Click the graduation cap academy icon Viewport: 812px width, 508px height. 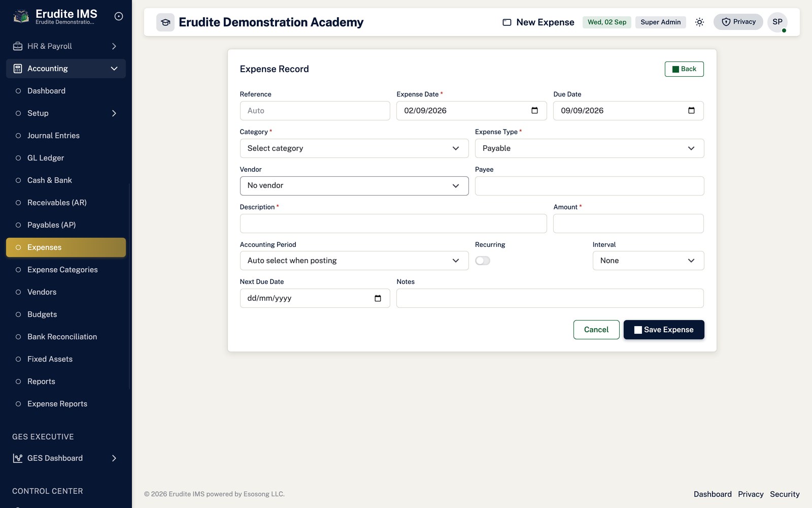pyautogui.click(x=165, y=22)
